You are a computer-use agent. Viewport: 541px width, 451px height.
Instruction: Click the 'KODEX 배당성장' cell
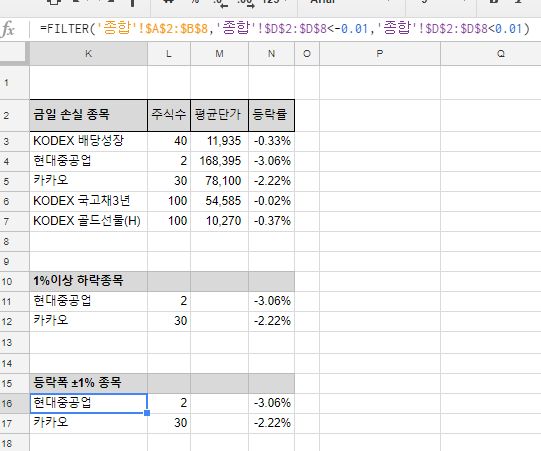coord(88,141)
